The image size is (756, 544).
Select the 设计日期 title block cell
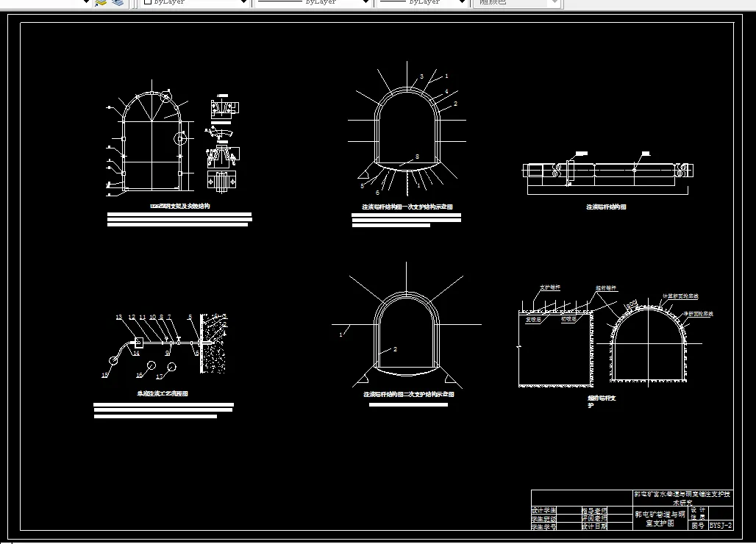(594, 526)
